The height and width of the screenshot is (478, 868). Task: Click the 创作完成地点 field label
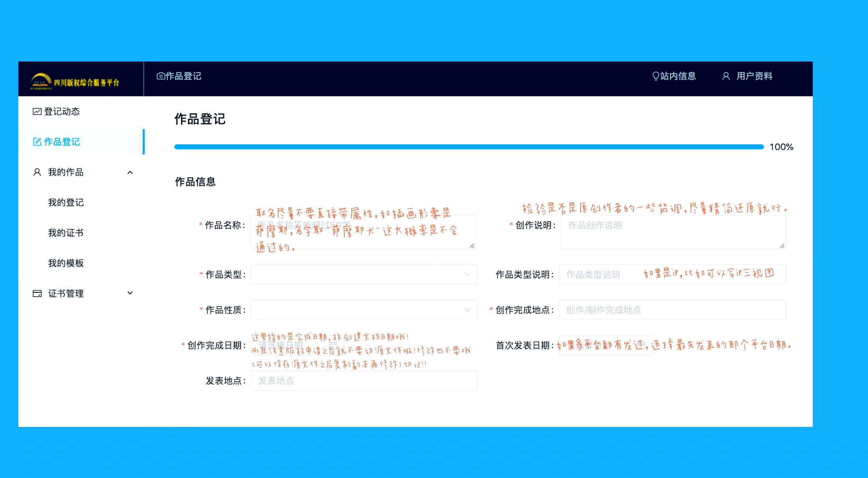click(525, 310)
